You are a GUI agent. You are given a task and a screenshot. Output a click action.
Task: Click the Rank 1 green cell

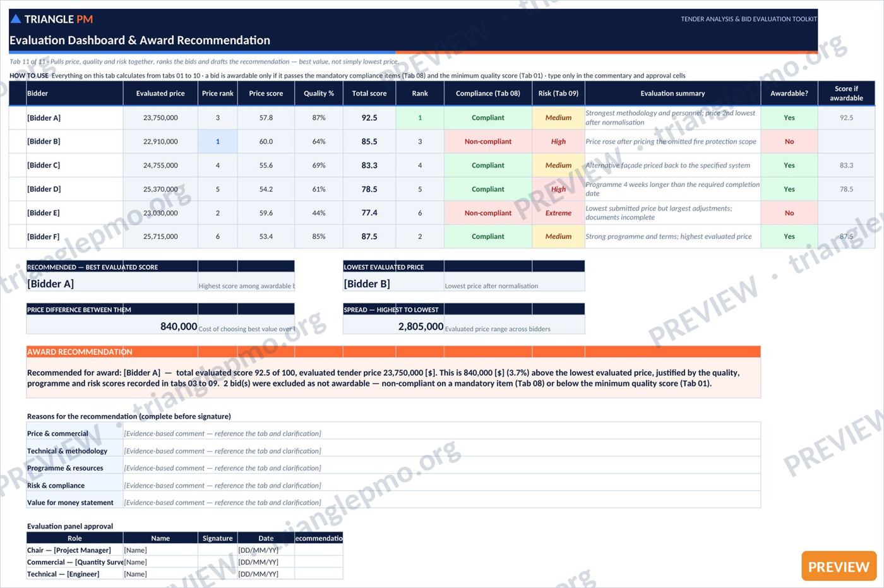point(420,117)
